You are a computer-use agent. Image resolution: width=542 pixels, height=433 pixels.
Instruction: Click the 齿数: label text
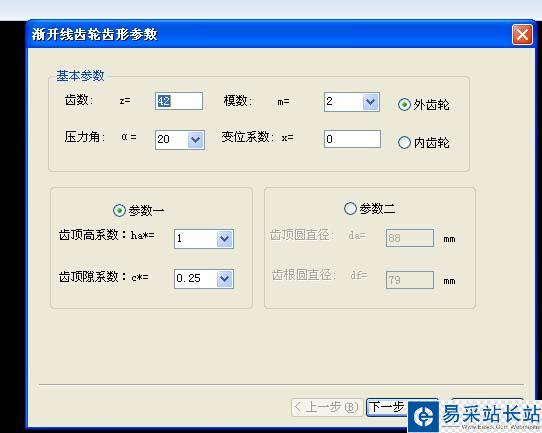pyautogui.click(x=79, y=100)
